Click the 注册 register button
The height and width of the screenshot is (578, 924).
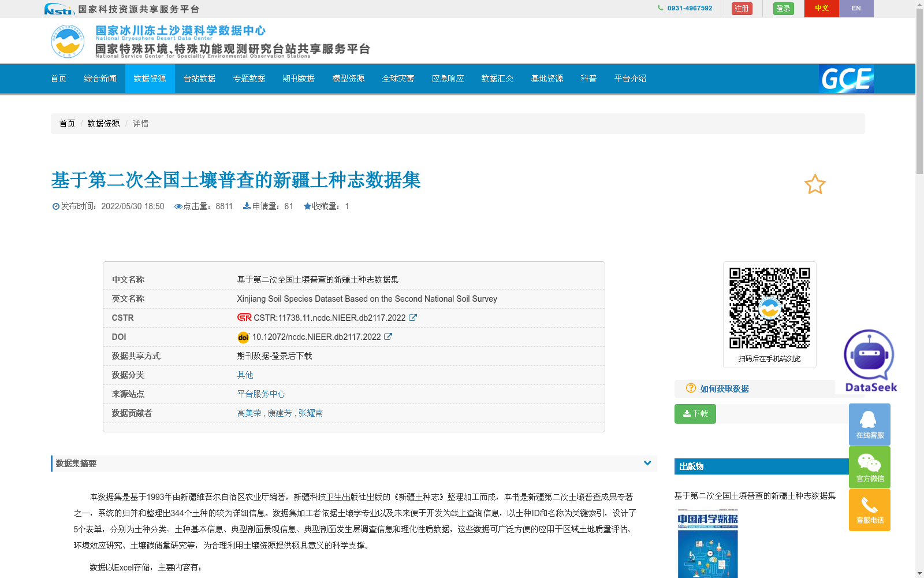click(x=742, y=9)
